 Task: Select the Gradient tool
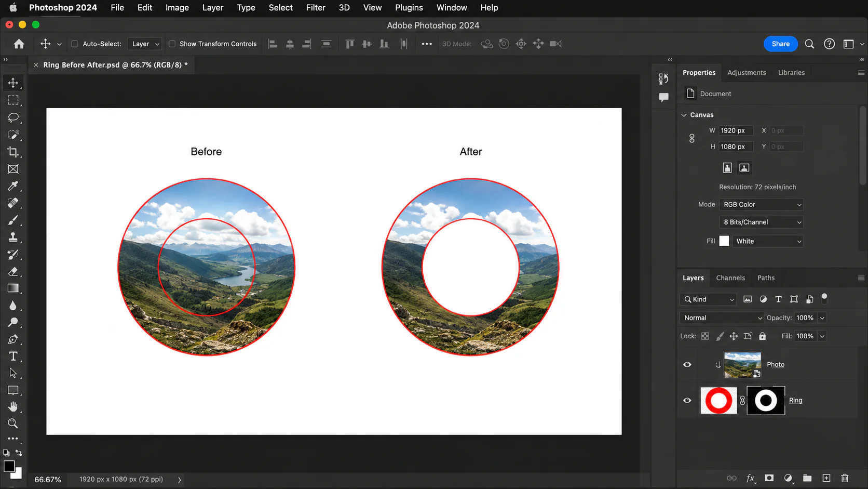13,288
